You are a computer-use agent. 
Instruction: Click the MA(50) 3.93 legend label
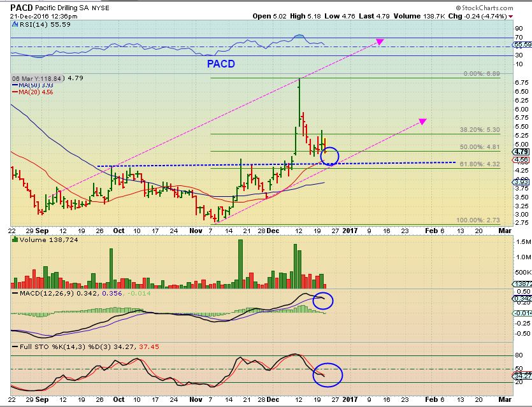coord(36,85)
